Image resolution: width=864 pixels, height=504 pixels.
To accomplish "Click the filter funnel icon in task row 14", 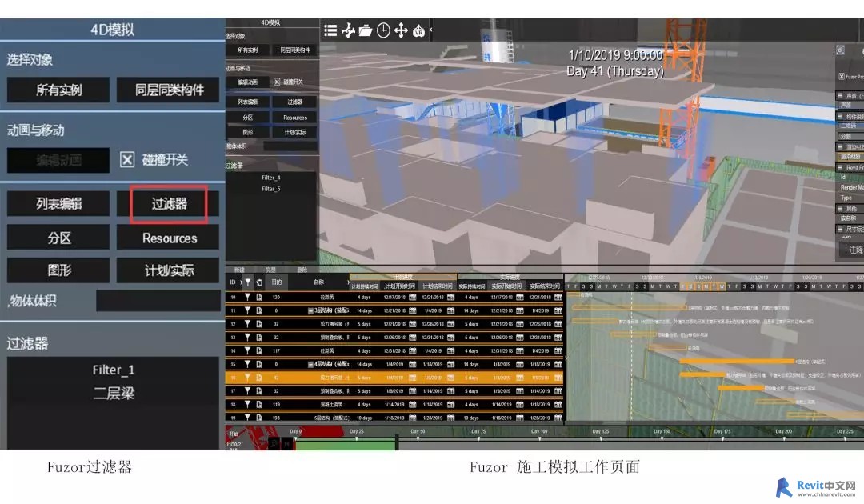I will click(247, 350).
